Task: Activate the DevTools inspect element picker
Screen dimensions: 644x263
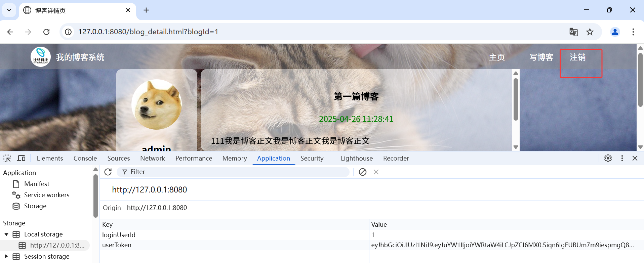Action: point(7,158)
